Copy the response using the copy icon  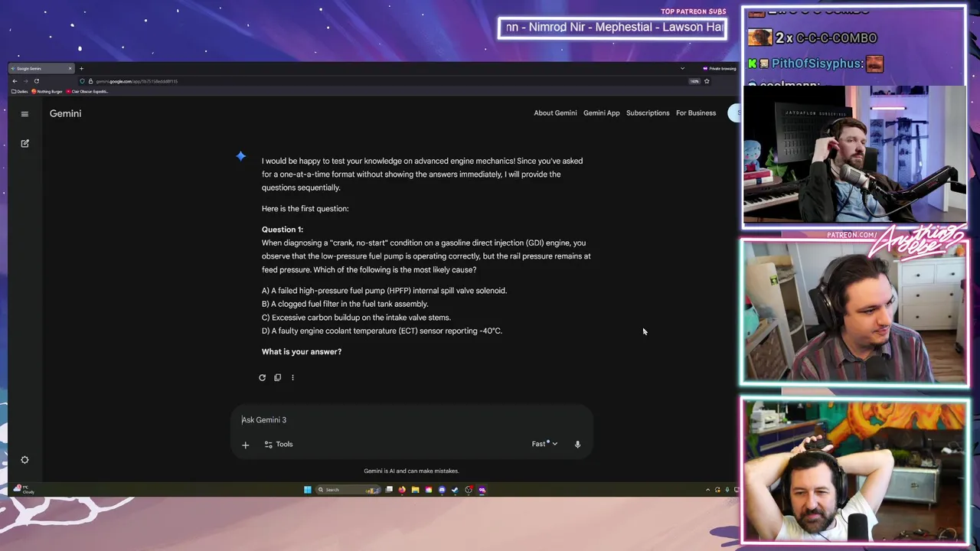(277, 377)
